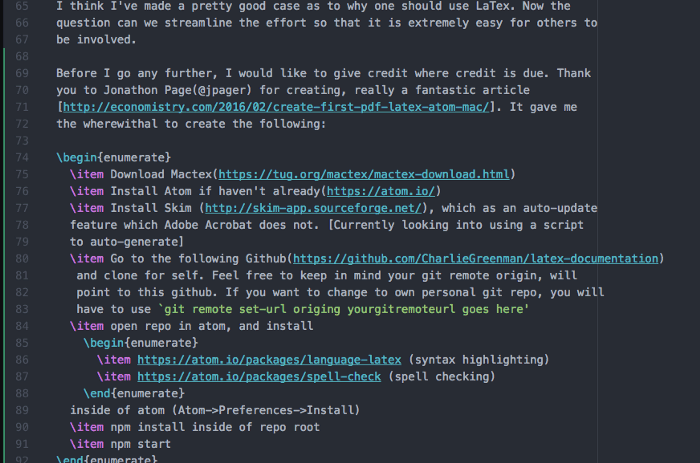Click '(syntax highlighting)' text
The image size is (700, 463).
[479, 360]
